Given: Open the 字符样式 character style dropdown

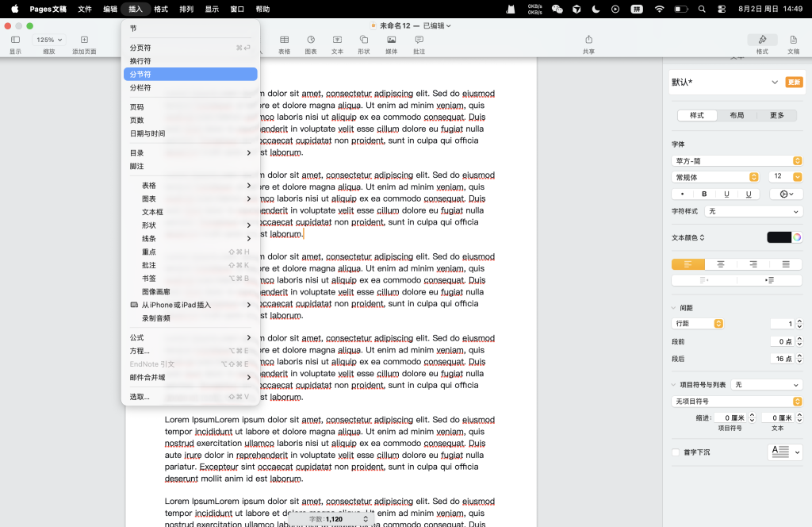Looking at the screenshot, I should [x=753, y=211].
